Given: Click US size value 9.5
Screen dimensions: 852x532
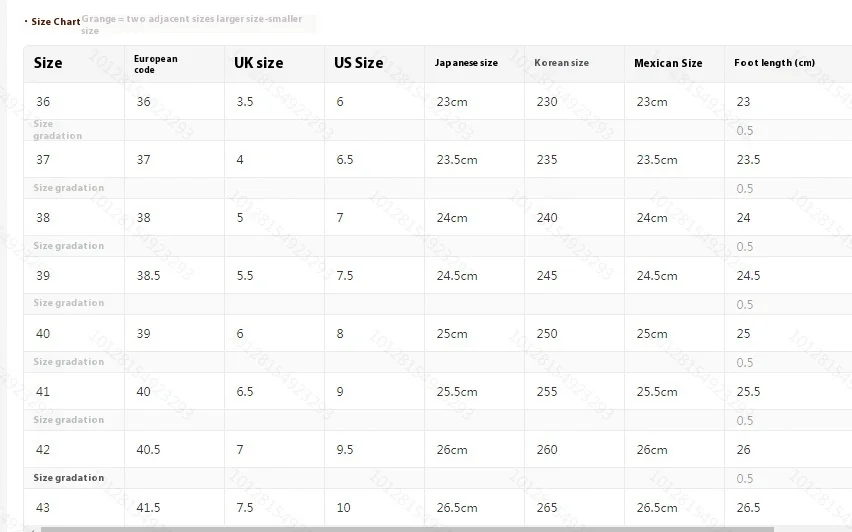Looking at the screenshot, I should (x=345, y=449).
